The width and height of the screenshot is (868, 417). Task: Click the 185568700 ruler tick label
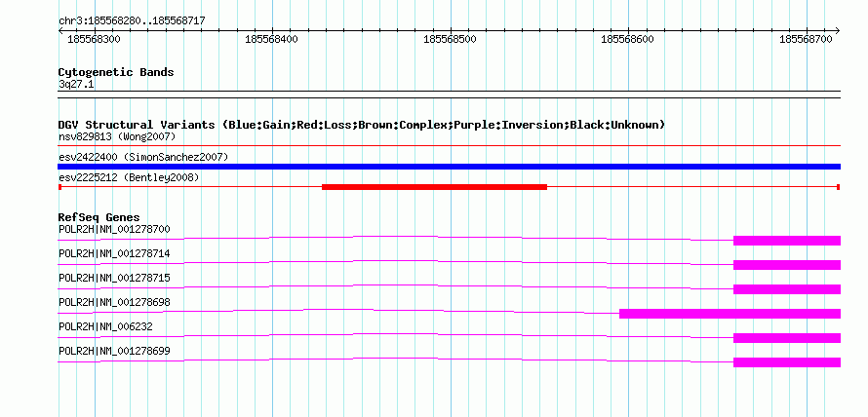[806, 39]
